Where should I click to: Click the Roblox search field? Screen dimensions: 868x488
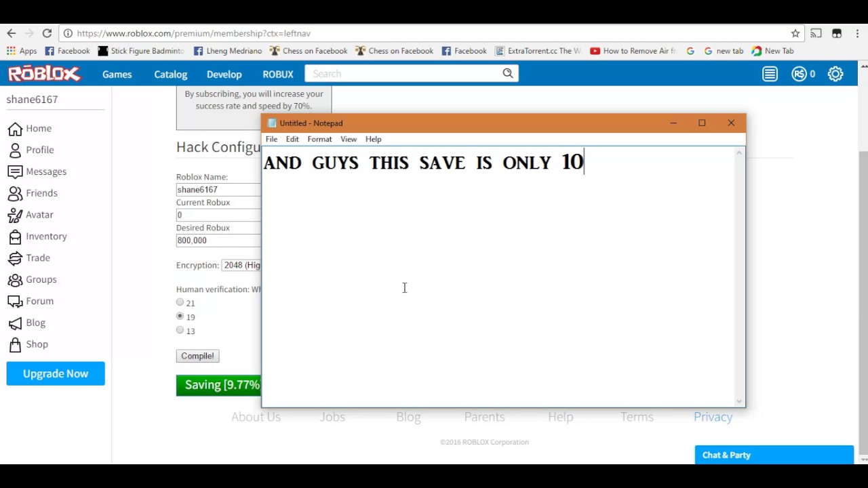(403, 73)
